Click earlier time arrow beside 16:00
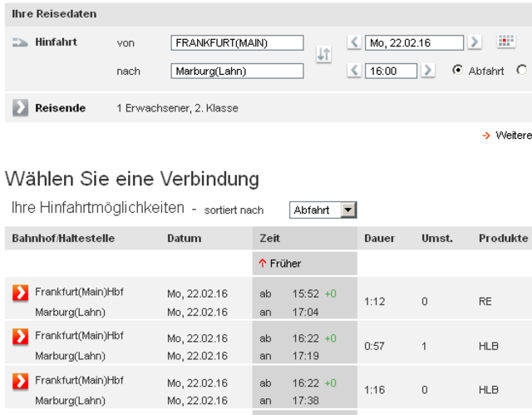532x415 pixels. tap(354, 71)
